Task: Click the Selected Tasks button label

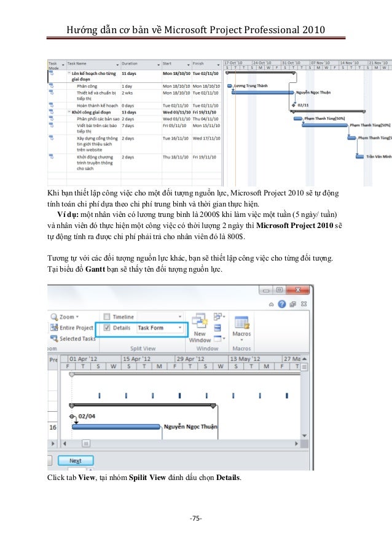Action: 77,339
